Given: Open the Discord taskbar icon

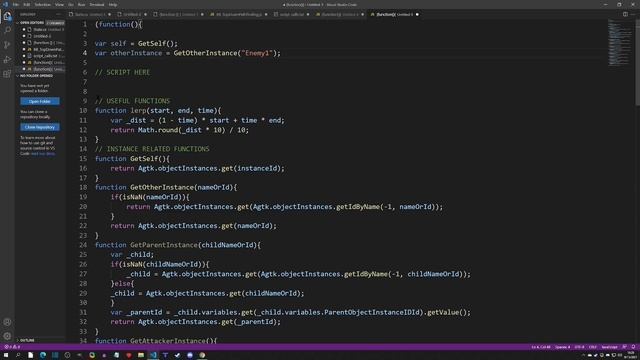Looking at the screenshot, I should (190, 355).
